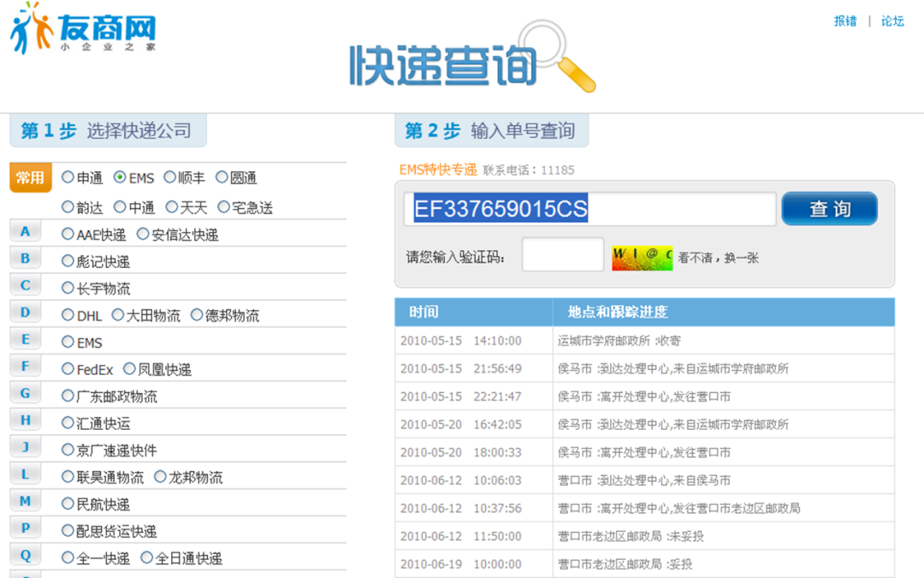Click the 查询 search button
924x578 pixels.
[829, 208]
